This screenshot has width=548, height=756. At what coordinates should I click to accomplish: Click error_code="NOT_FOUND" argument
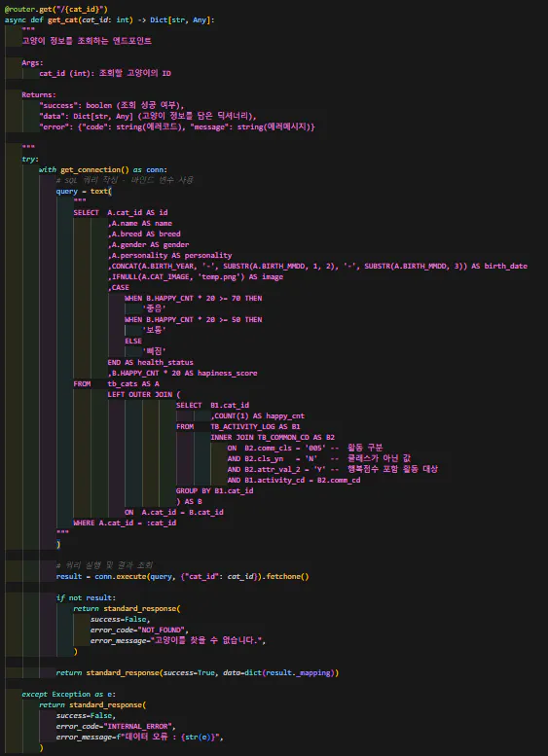pyautogui.click(x=138, y=630)
